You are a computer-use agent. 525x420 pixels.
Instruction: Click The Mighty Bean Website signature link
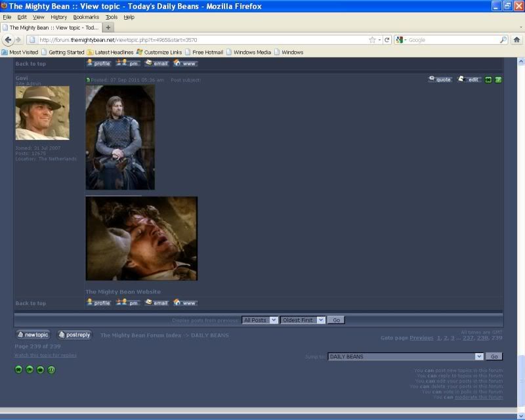(x=123, y=292)
